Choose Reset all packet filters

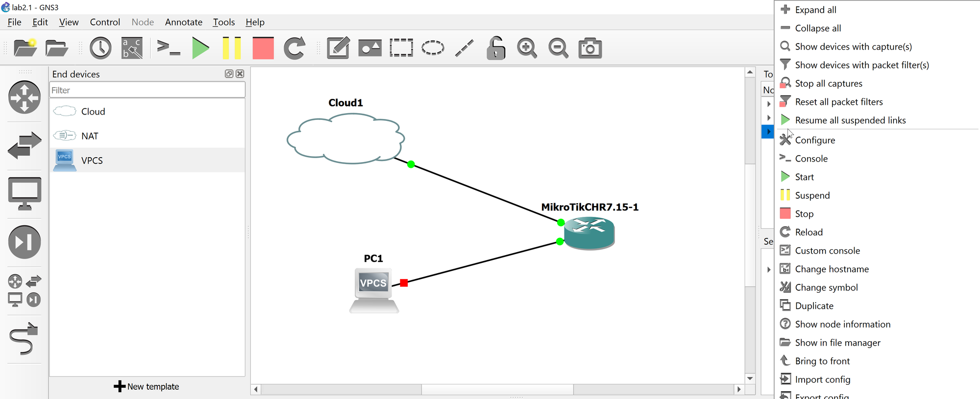877,102
